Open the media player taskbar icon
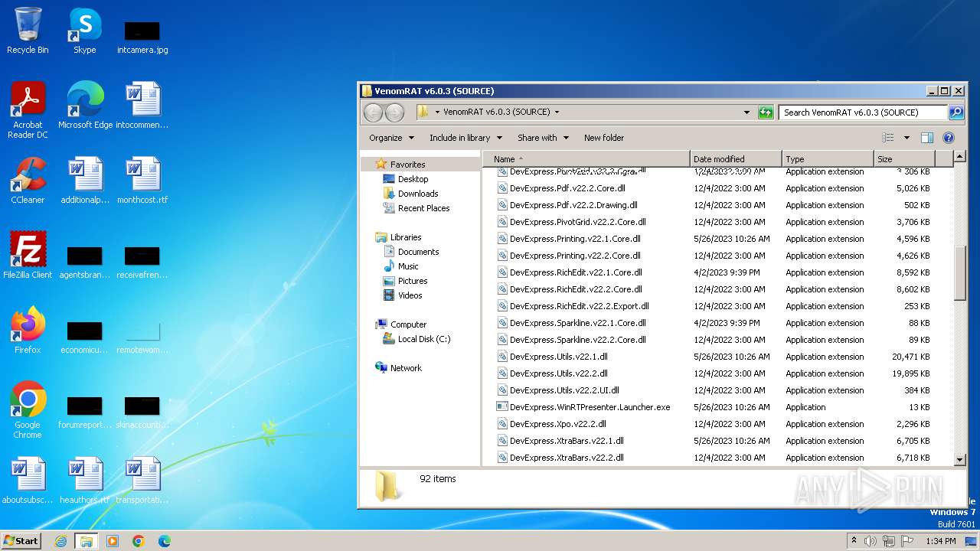Image resolution: width=980 pixels, height=551 pixels. pyautogui.click(x=113, y=541)
